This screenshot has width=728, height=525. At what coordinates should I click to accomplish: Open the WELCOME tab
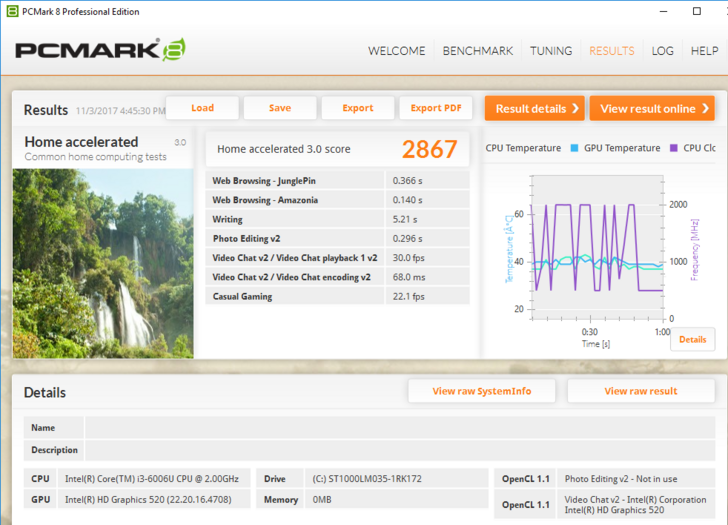coord(396,51)
